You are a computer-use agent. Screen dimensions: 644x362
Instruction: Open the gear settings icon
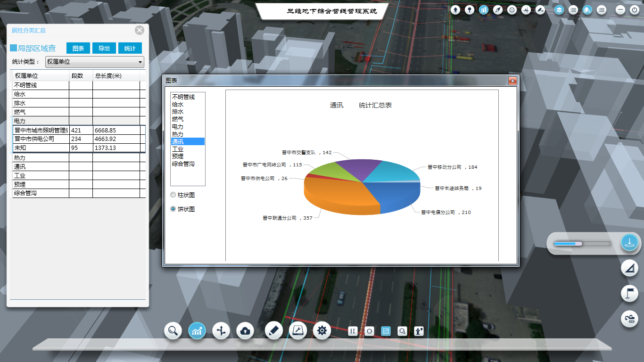(322, 331)
